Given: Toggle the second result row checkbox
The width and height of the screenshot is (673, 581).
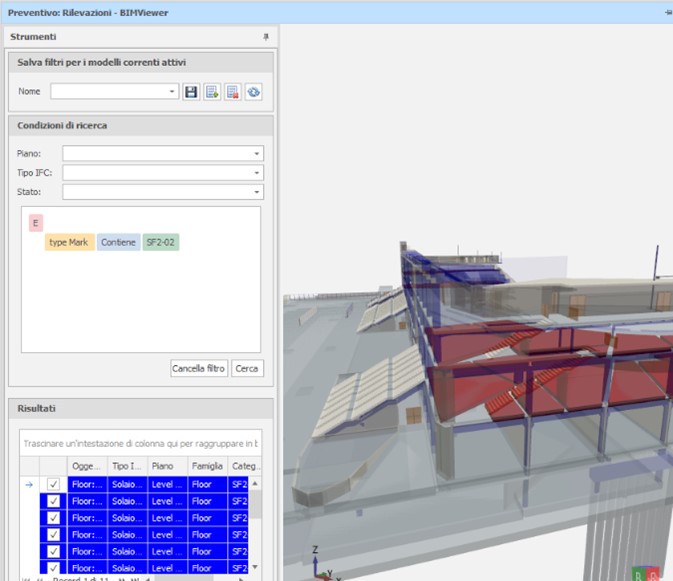Looking at the screenshot, I should (x=54, y=501).
